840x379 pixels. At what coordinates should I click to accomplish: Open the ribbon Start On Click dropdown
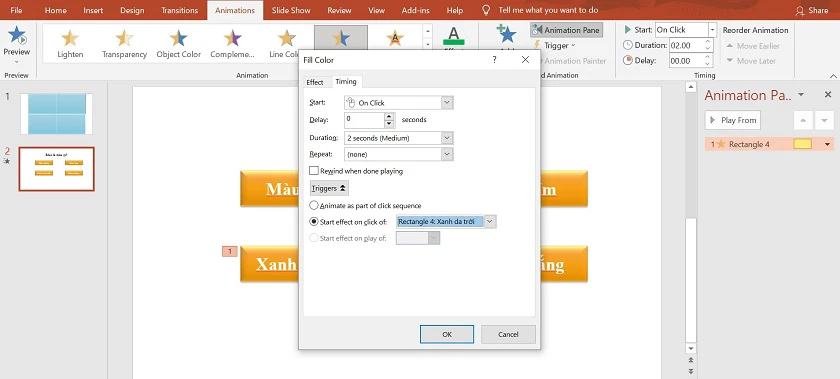click(712, 30)
